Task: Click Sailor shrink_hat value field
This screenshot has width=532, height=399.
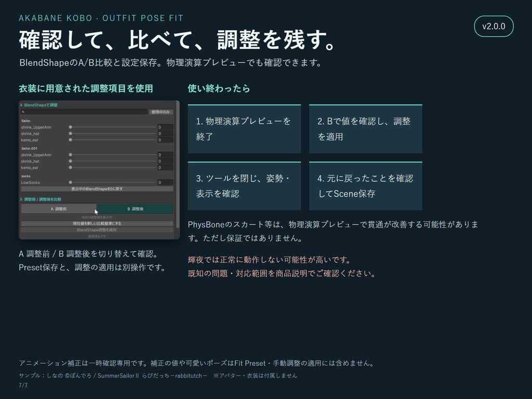Action: click(165, 134)
